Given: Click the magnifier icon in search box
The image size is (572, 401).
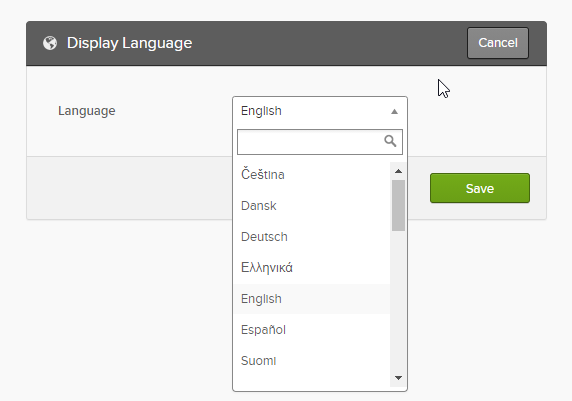Looking at the screenshot, I should click(390, 141).
